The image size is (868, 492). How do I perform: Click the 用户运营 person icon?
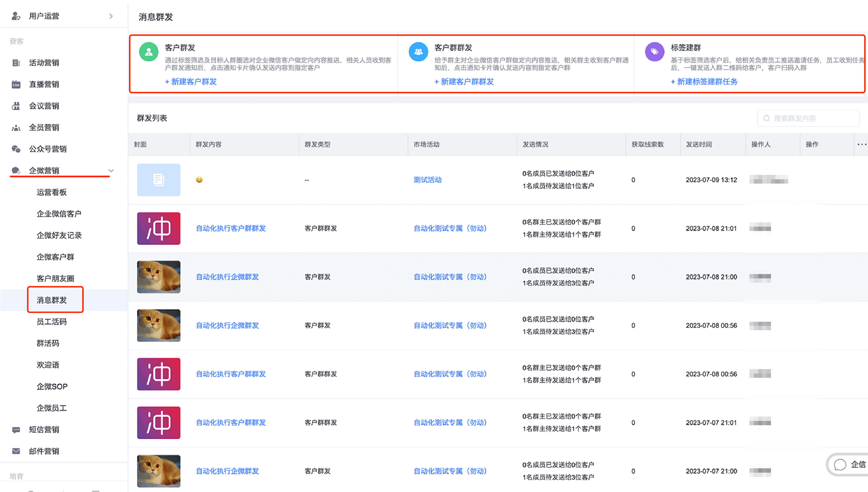[x=16, y=16]
